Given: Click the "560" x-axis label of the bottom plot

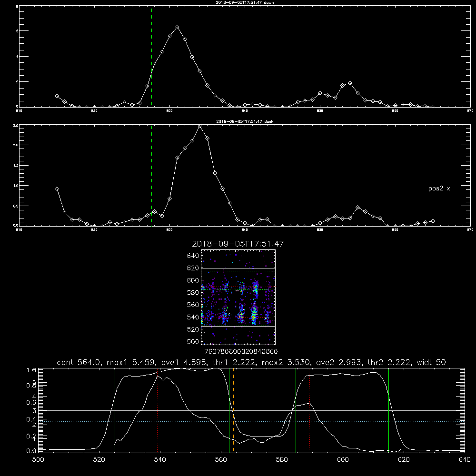Looking at the screenshot, I should (x=221, y=460).
